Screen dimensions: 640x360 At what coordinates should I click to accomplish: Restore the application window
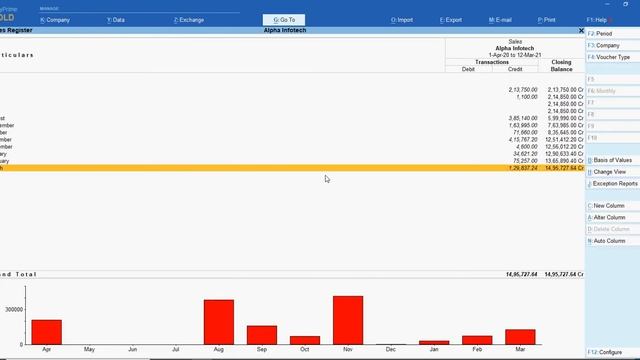(625, 4)
